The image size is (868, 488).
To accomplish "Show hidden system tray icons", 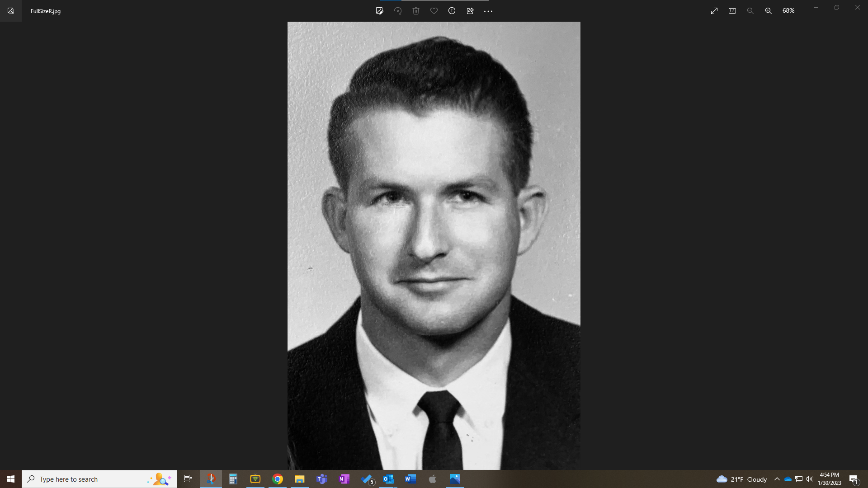I will 777,479.
